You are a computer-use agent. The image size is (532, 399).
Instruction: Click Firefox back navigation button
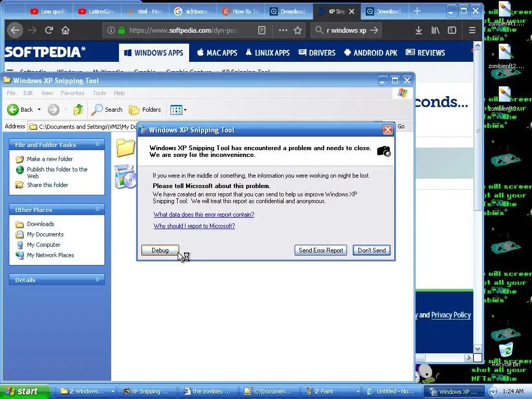tap(15, 30)
